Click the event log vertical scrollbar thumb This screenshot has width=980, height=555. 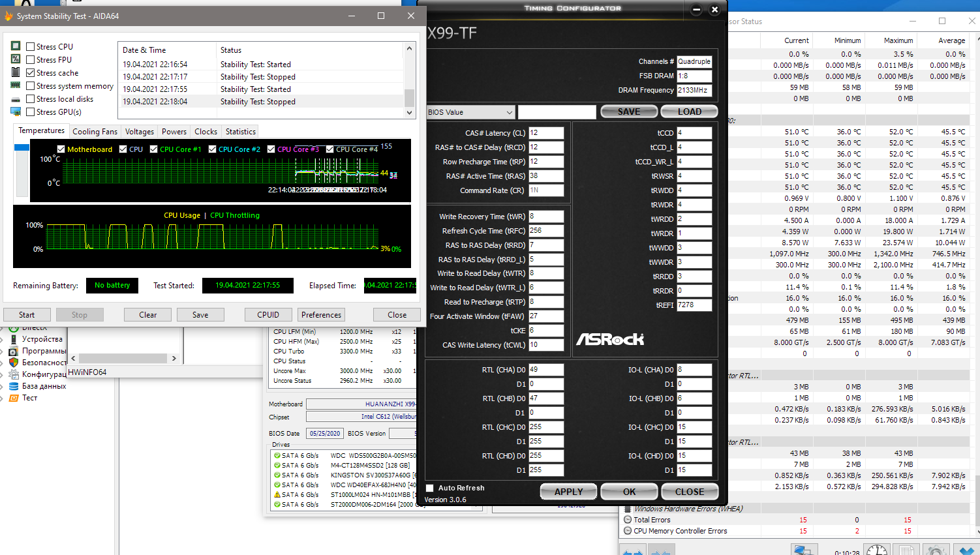click(410, 97)
